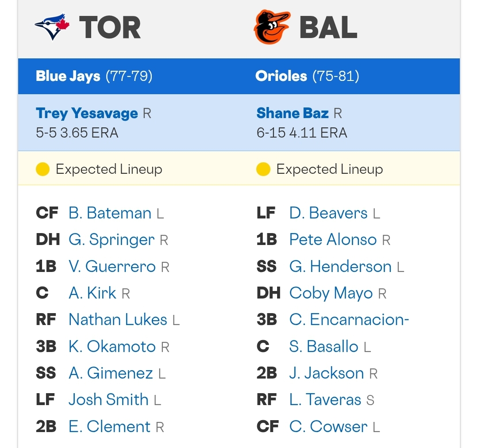Click the truncated C. Encarnacion- name

click(349, 319)
